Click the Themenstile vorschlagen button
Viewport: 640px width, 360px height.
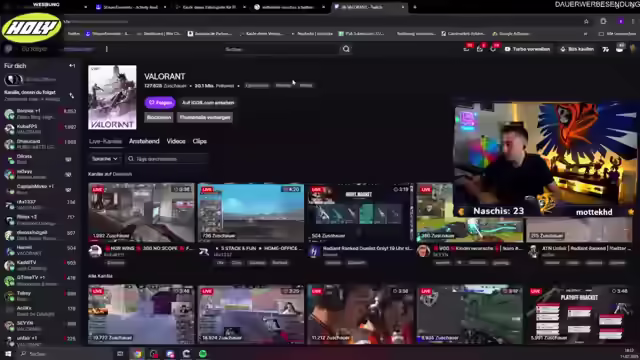205,118
